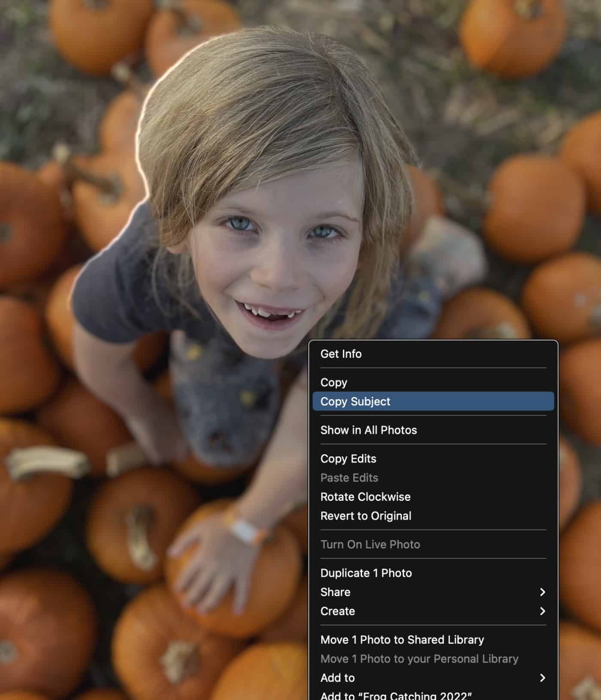
Task: Select the Copy menu item
Action: pos(334,382)
